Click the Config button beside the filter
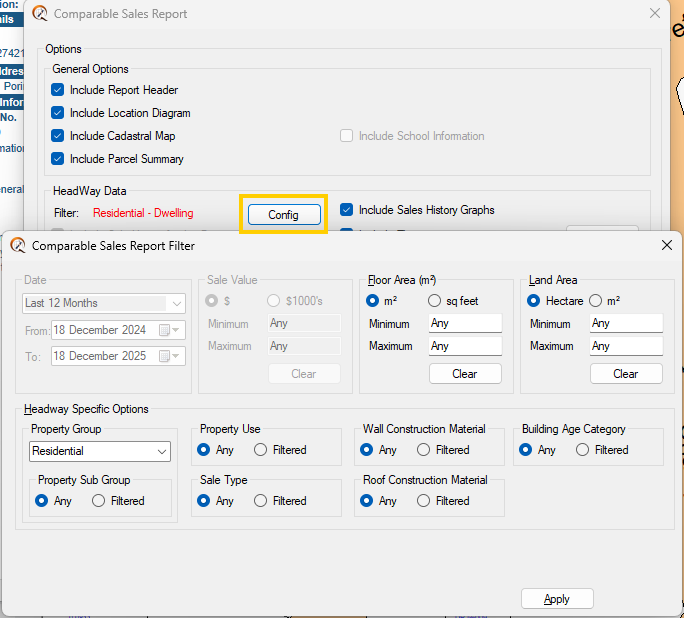This screenshot has height=618, width=684. [x=285, y=214]
